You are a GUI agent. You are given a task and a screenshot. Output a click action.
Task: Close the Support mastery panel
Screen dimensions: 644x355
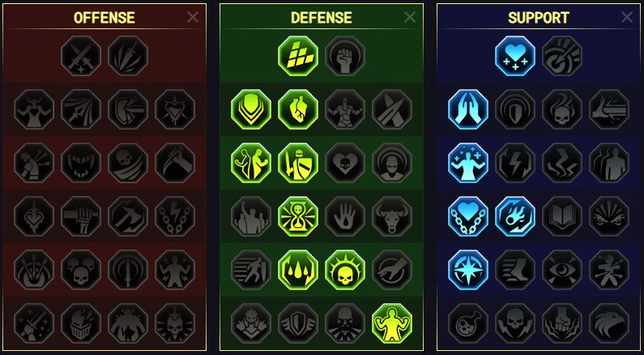(x=627, y=17)
